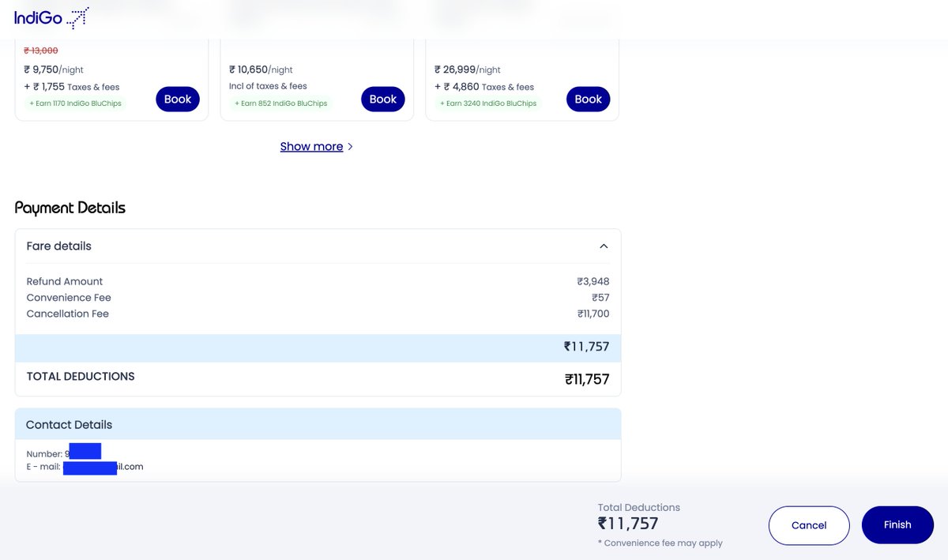The image size is (948, 560).
Task: Click the Contact Details header
Action: [x=318, y=424]
